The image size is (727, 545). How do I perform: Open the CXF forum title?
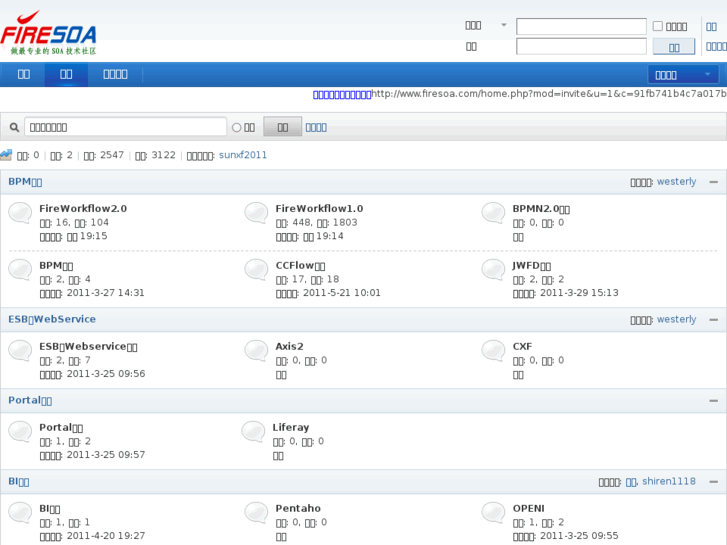[x=523, y=346]
